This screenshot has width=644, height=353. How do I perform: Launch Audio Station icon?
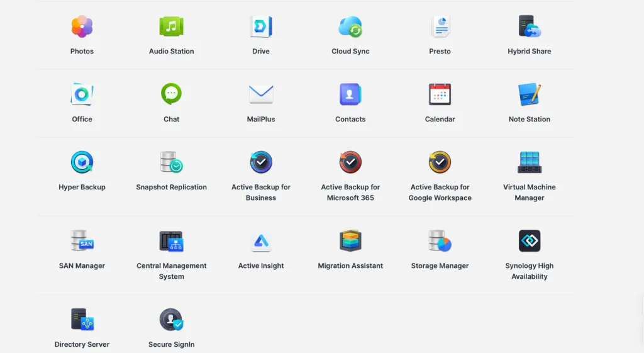[x=171, y=26]
